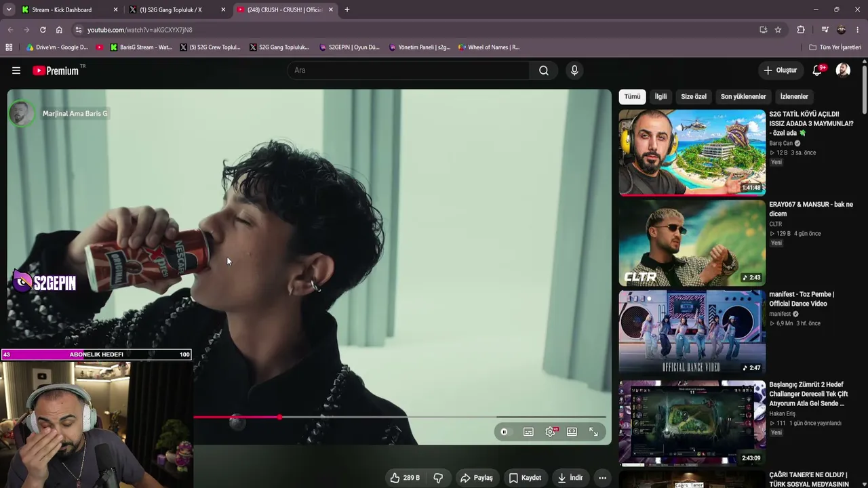This screenshot has width=868, height=488.
Task: Open the title 'ERAY067 & MANSUR - bak ne dicem'
Action: [811, 209]
